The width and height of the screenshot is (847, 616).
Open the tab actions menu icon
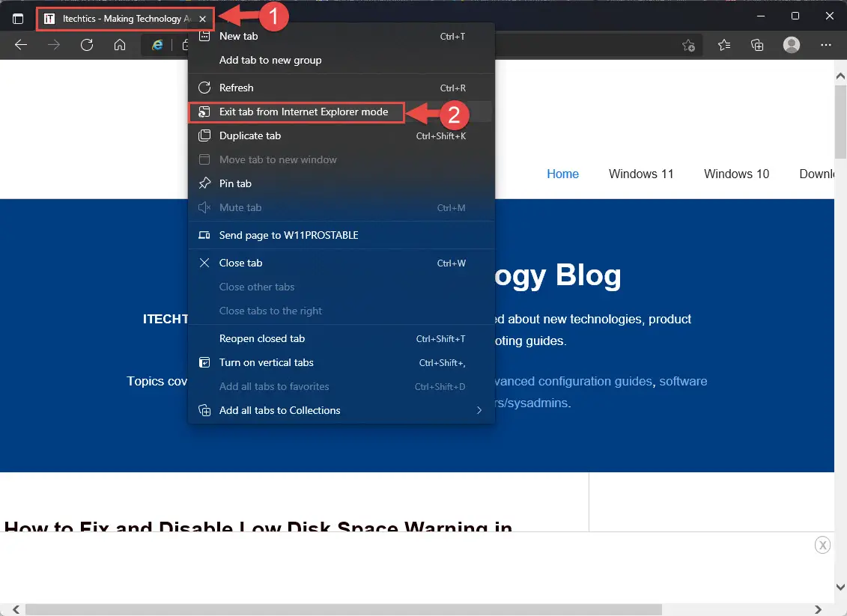16,17
